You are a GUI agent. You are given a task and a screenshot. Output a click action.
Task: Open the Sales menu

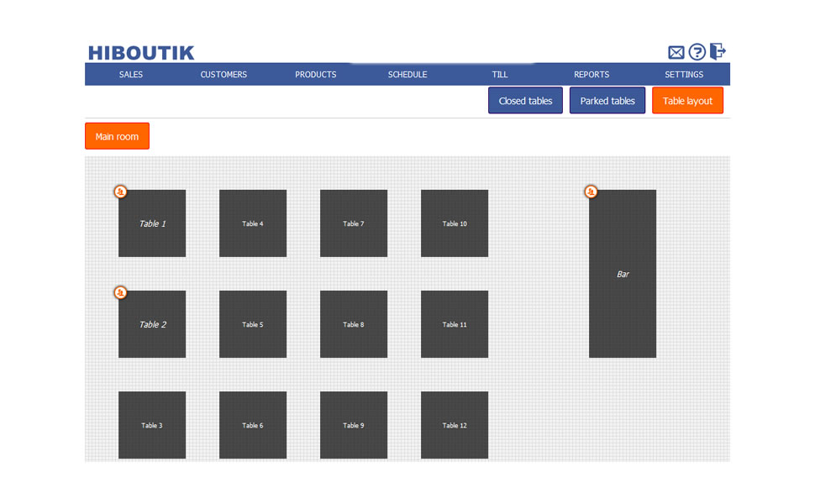pyautogui.click(x=131, y=75)
